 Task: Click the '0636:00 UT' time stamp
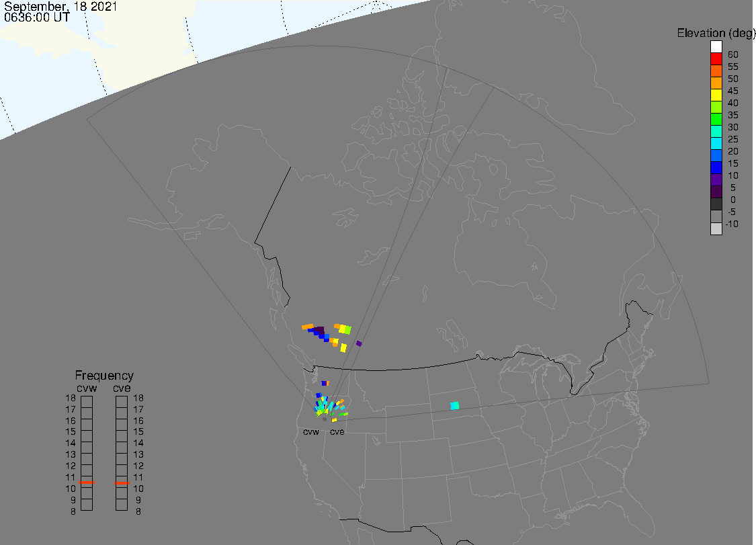coord(37,17)
